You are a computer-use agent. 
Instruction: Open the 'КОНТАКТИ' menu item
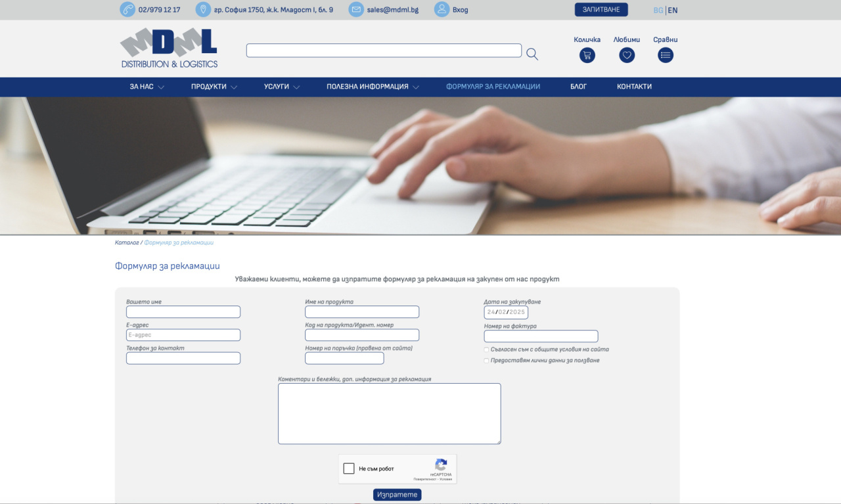(634, 87)
